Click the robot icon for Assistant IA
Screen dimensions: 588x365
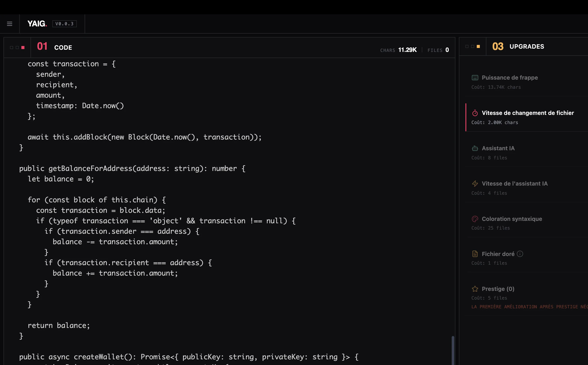475,148
